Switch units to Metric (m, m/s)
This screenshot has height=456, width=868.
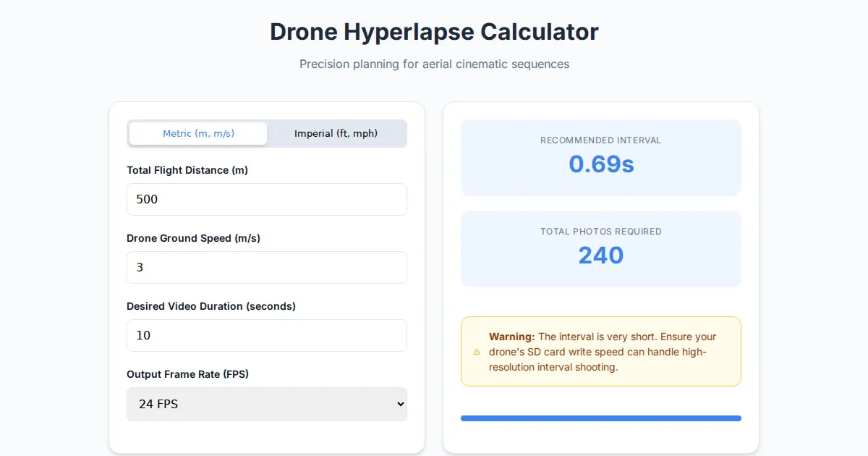(198, 133)
